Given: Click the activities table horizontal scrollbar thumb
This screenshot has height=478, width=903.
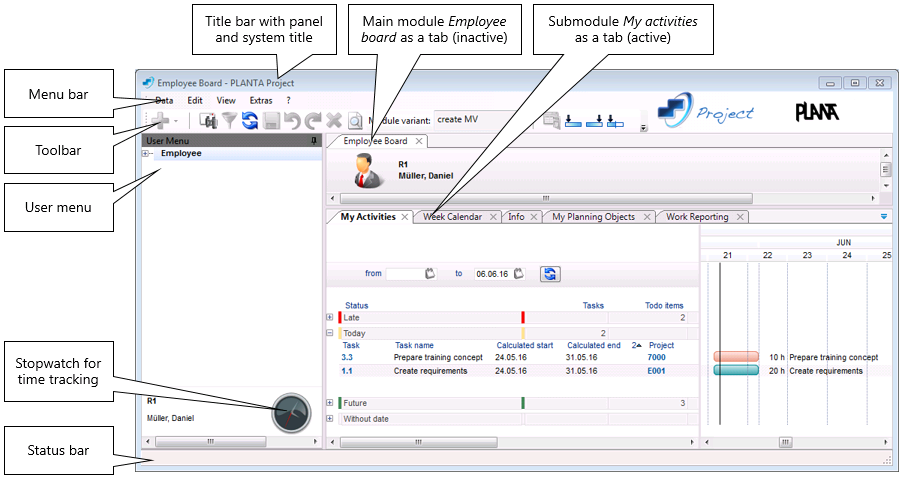Looking at the screenshot, I should (x=419, y=442).
